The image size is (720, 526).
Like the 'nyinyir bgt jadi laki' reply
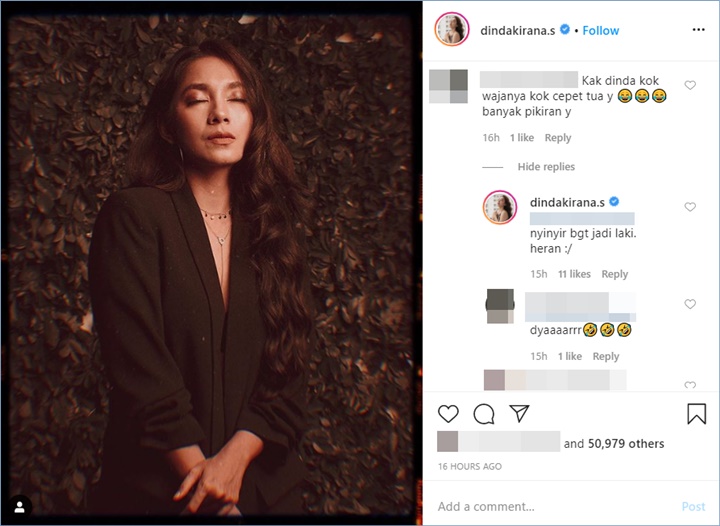(690, 207)
